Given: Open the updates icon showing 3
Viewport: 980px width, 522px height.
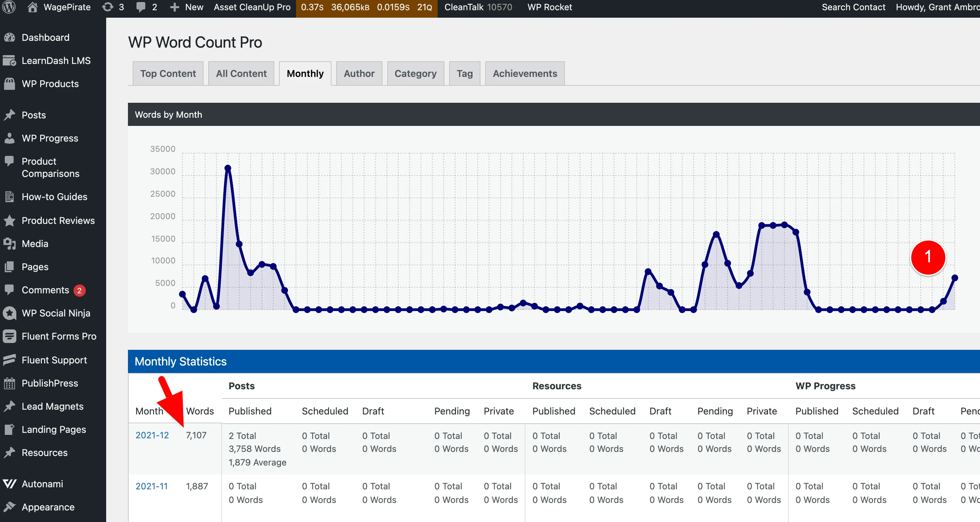Looking at the screenshot, I should click(108, 7).
